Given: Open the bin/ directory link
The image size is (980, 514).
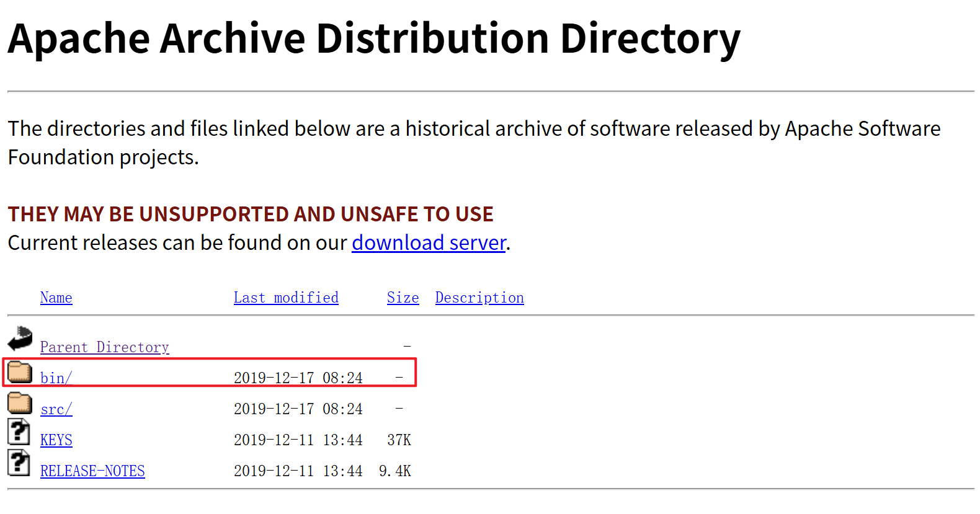Looking at the screenshot, I should (56, 378).
